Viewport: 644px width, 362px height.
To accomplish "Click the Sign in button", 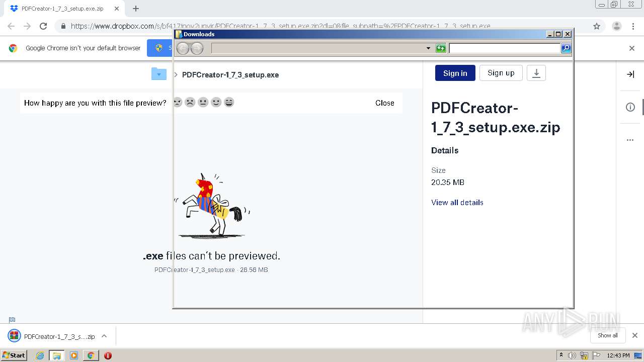I will coord(455,73).
